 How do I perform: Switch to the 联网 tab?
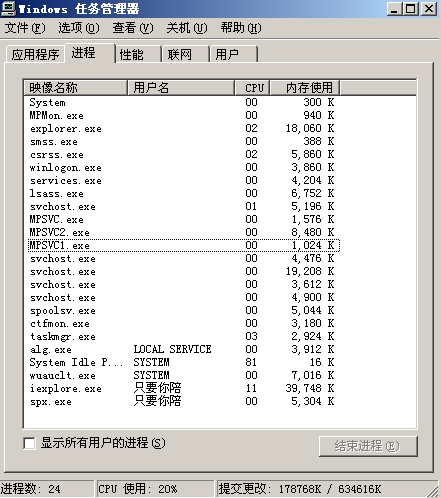(x=186, y=54)
